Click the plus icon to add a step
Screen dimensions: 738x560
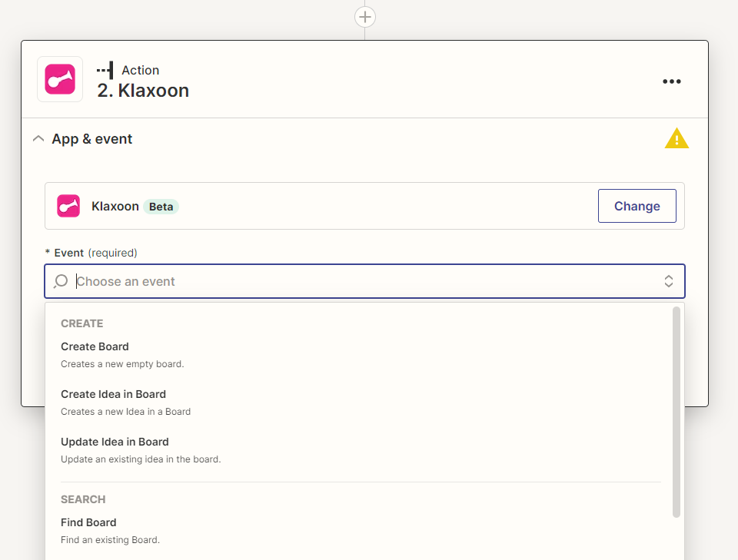click(x=364, y=16)
